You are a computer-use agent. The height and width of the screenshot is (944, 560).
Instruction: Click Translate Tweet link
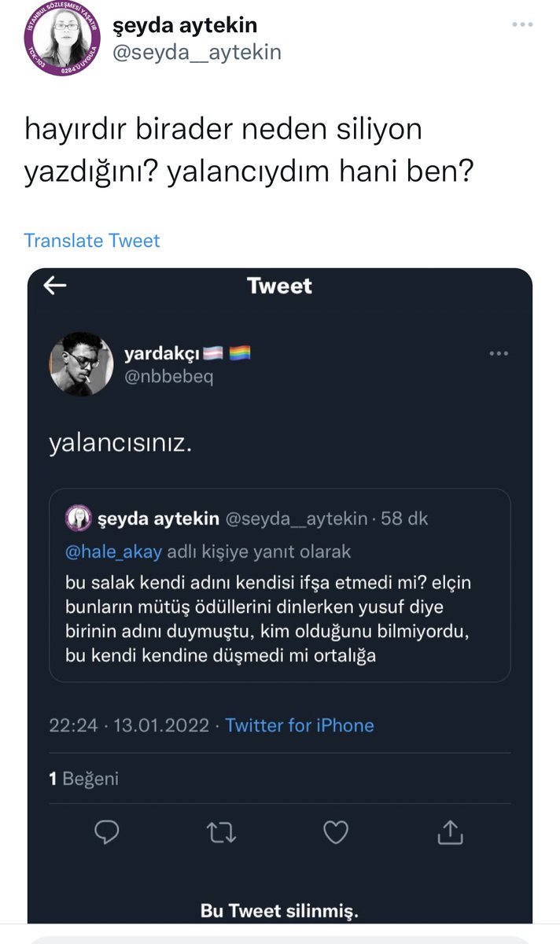coord(92,240)
